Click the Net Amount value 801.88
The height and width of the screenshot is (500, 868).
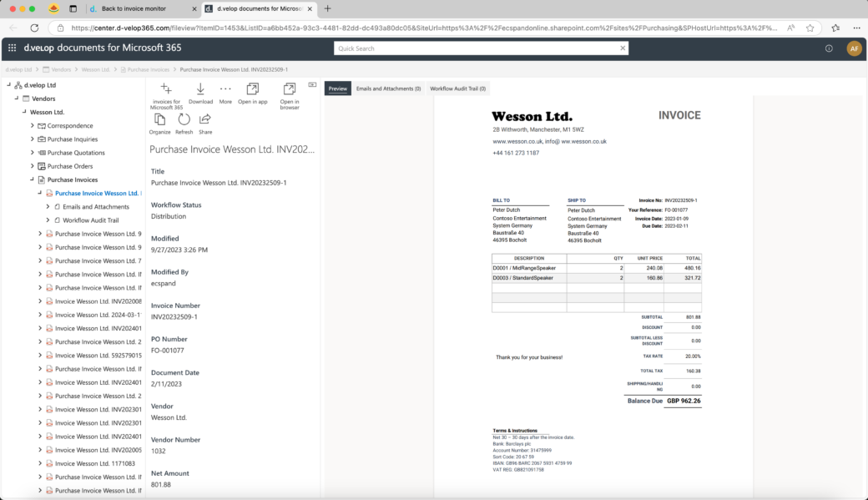(x=160, y=484)
